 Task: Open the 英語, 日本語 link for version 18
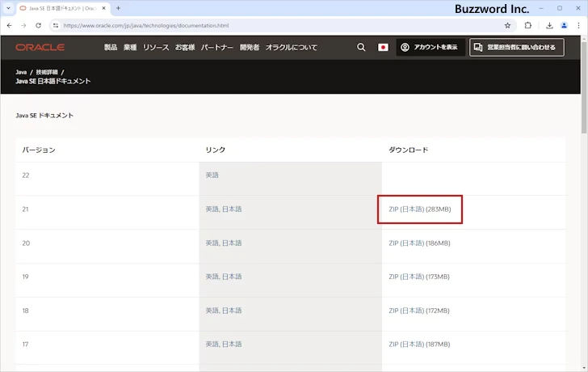tap(224, 311)
